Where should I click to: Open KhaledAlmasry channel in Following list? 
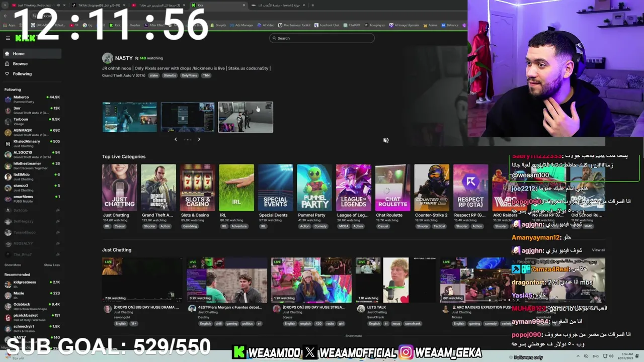(x=31, y=143)
